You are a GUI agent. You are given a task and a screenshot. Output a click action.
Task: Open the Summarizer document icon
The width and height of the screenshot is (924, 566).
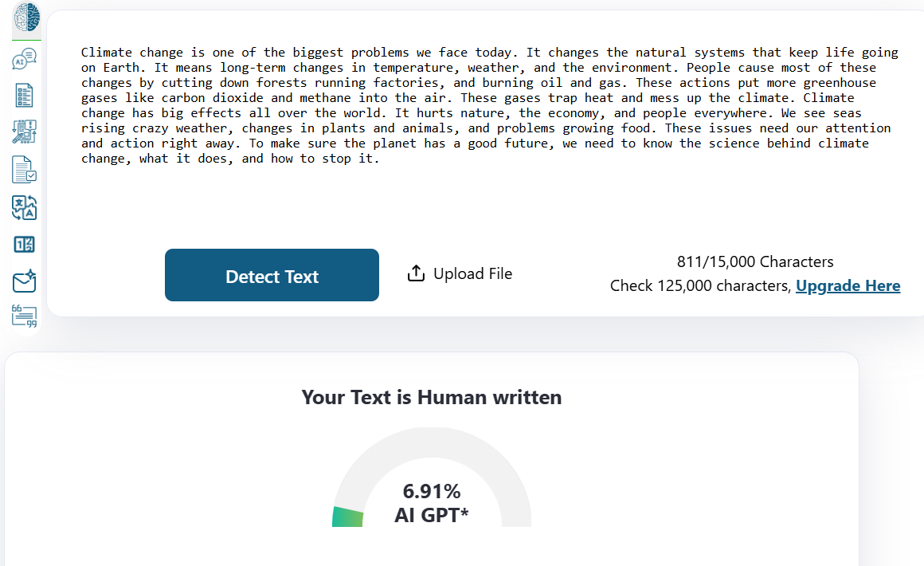tap(25, 95)
